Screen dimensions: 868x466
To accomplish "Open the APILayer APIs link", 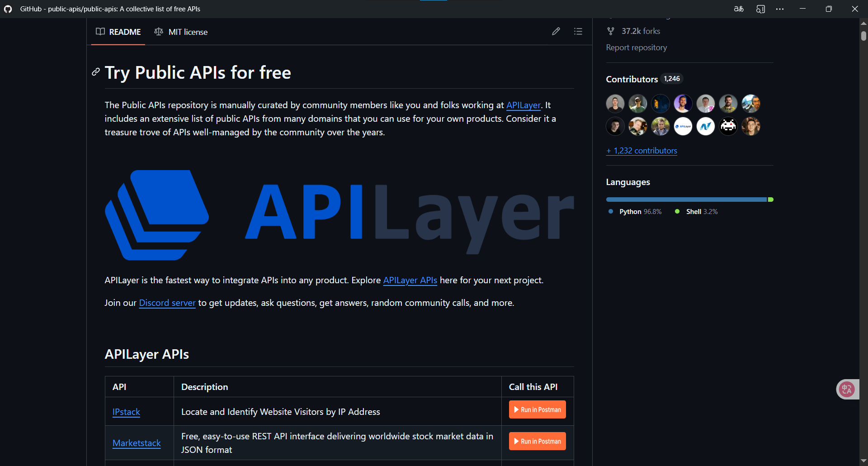I will point(410,280).
